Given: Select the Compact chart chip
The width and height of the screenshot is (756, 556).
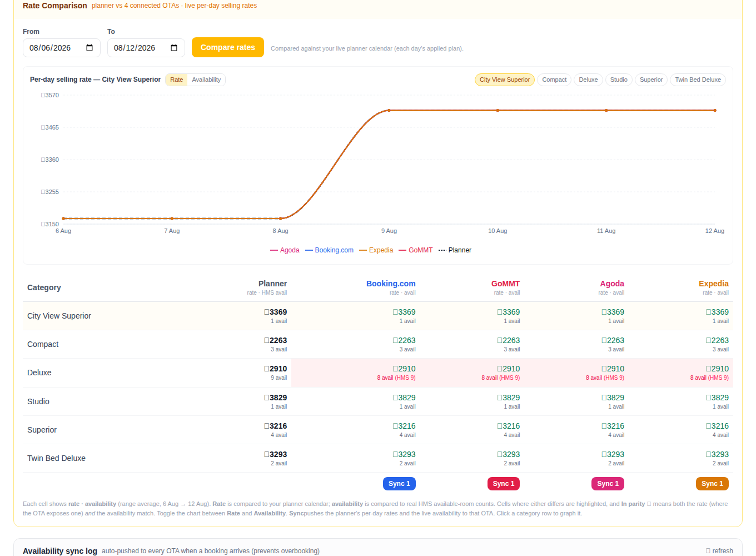Looking at the screenshot, I should (x=554, y=80).
